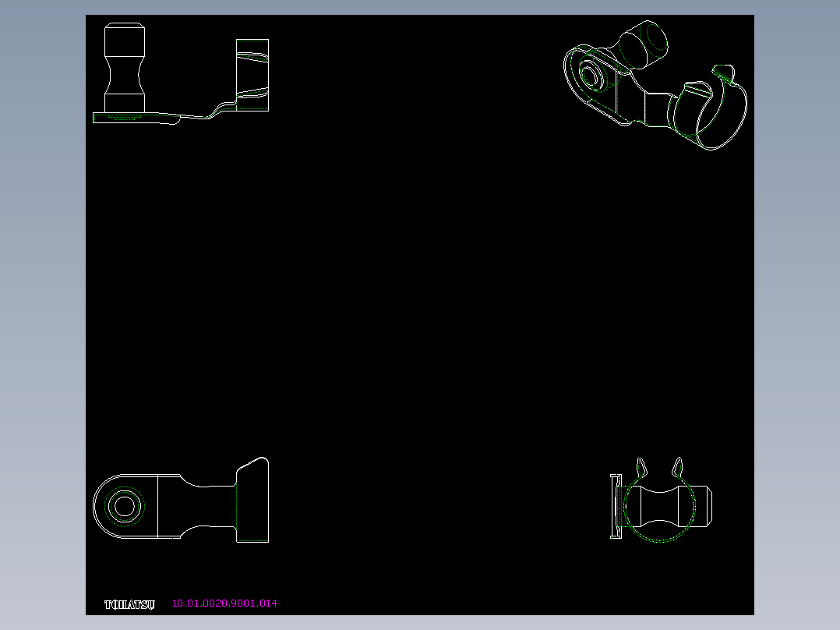The image size is (840, 630).
Task: Select the end view with the clip ring
Action: point(661,500)
